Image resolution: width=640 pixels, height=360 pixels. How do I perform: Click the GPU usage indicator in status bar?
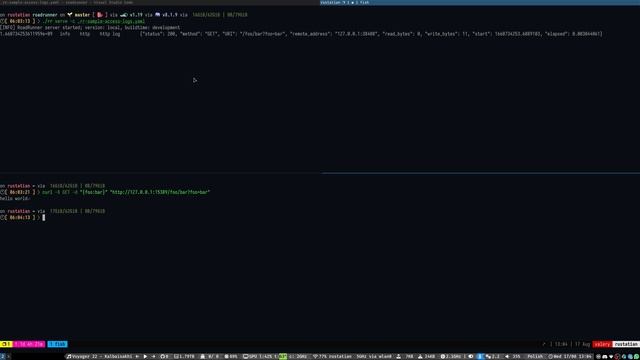coord(260,356)
